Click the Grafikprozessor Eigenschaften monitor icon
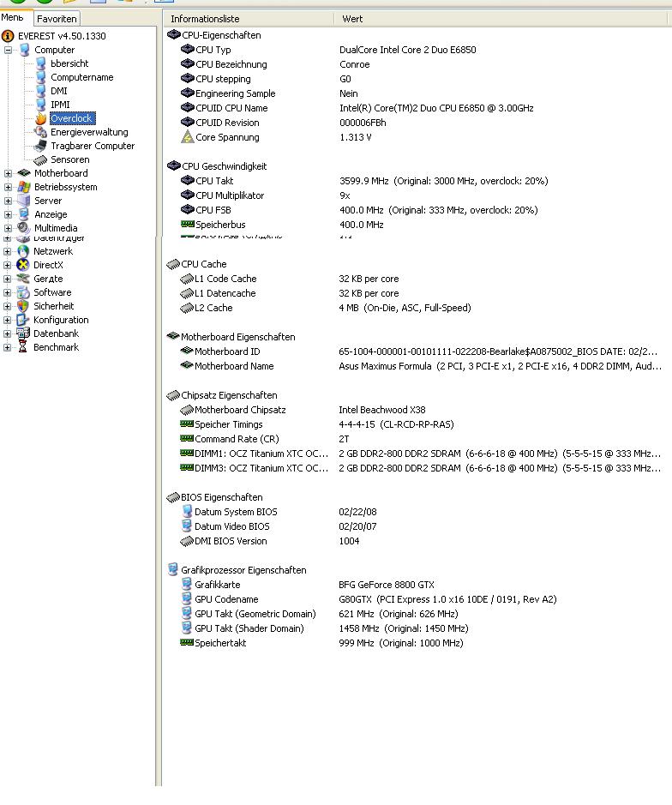This screenshot has width=672, height=805. pyautogui.click(x=173, y=570)
